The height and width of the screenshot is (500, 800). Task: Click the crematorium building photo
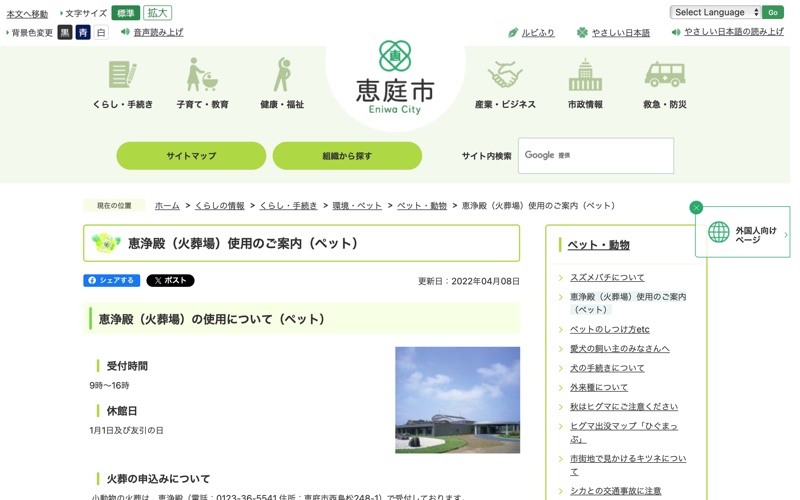[458, 400]
